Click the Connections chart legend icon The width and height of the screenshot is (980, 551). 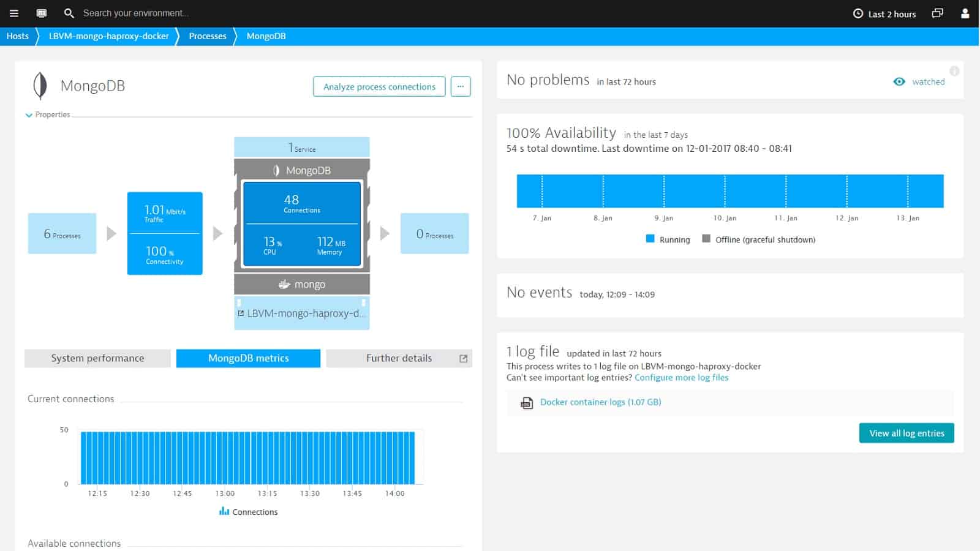[224, 511]
